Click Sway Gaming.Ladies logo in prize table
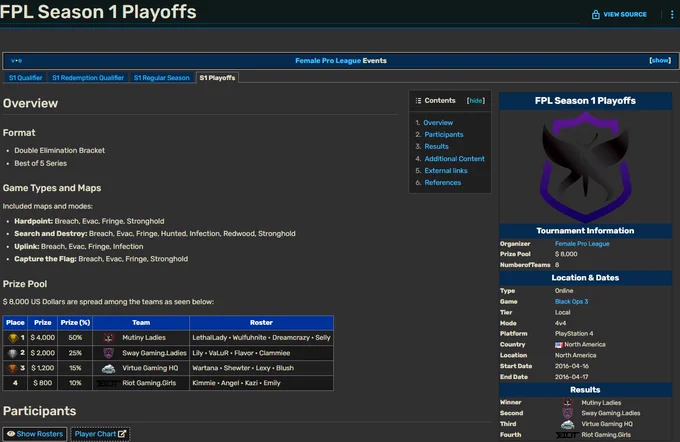 tap(108, 353)
